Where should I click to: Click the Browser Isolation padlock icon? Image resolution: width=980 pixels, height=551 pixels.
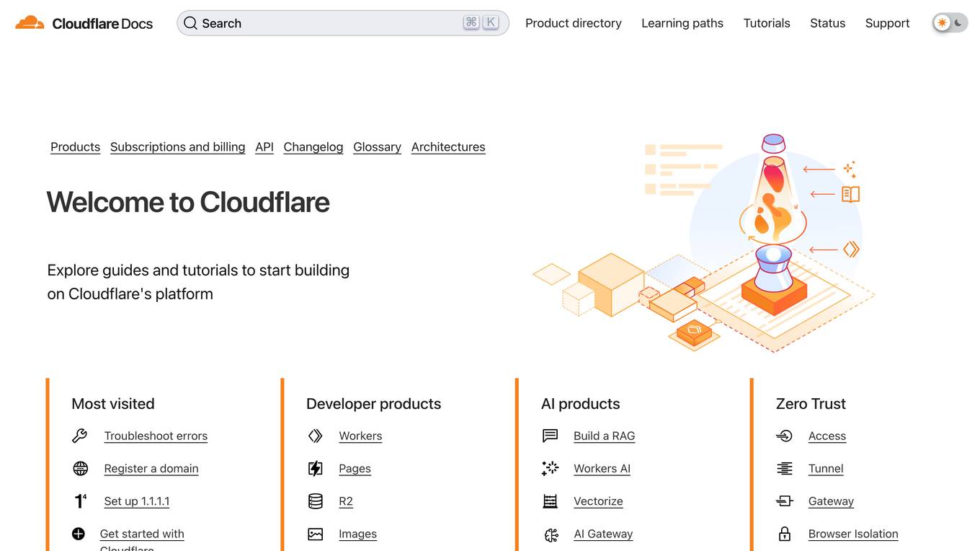click(x=784, y=534)
